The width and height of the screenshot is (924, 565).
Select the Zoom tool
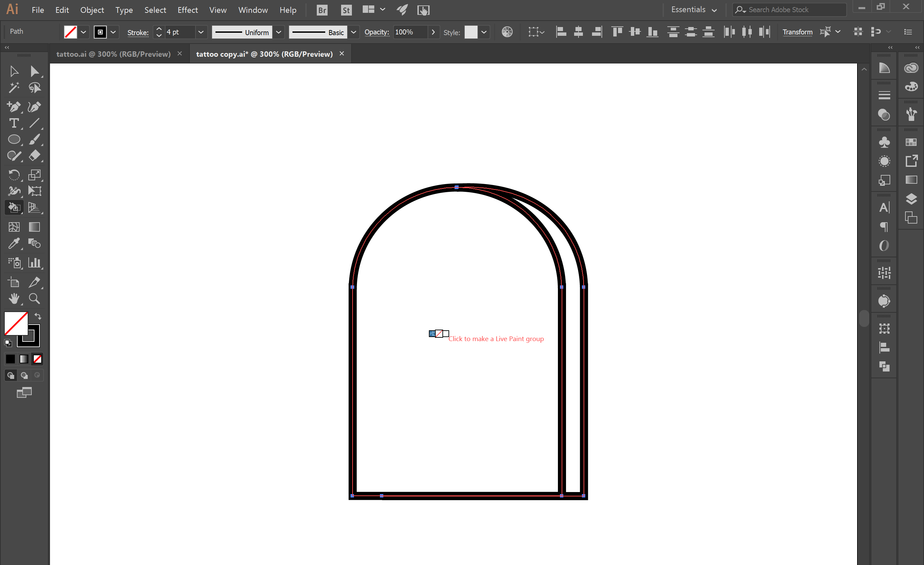point(34,299)
